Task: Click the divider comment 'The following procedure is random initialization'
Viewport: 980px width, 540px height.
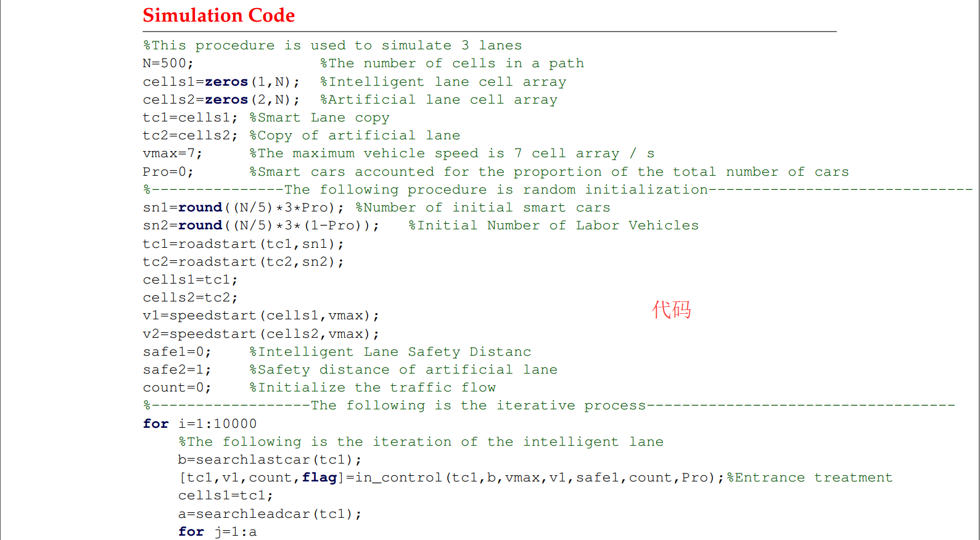Action: pyautogui.click(x=496, y=190)
